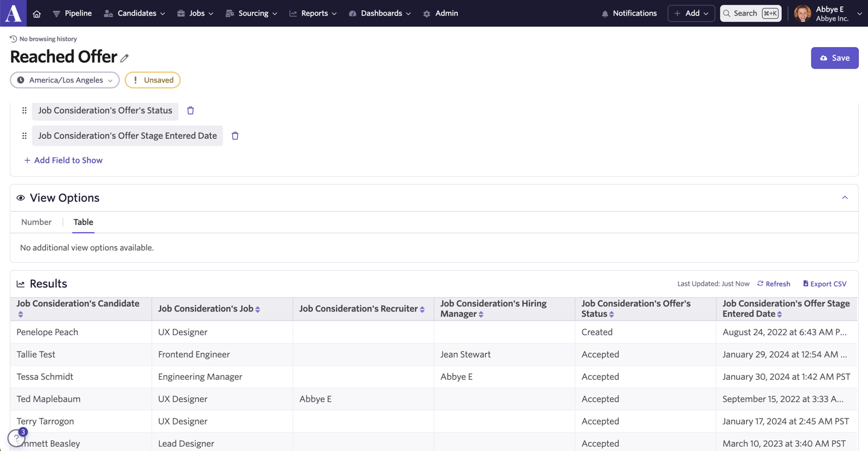Go to Pipeline in navigation
The height and width of the screenshot is (451, 868).
click(x=72, y=13)
